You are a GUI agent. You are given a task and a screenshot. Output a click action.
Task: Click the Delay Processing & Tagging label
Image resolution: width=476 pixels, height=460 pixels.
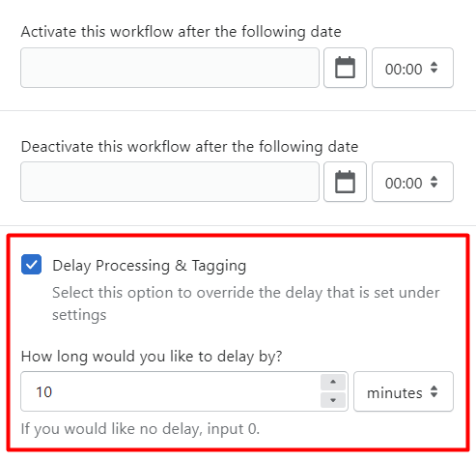click(150, 266)
